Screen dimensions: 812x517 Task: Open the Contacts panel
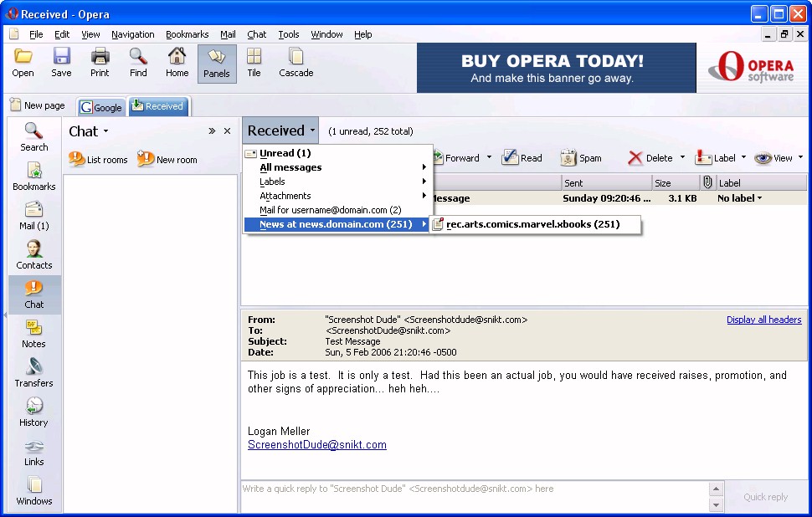click(34, 255)
